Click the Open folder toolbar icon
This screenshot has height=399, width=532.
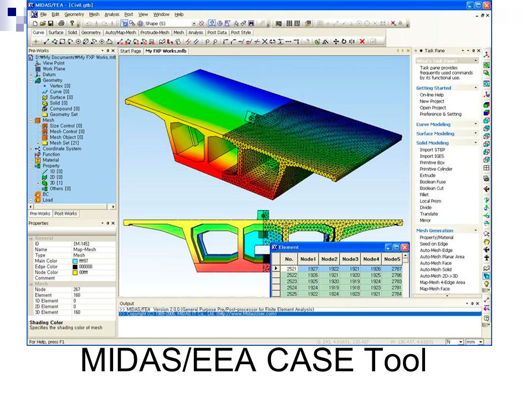click(x=43, y=23)
